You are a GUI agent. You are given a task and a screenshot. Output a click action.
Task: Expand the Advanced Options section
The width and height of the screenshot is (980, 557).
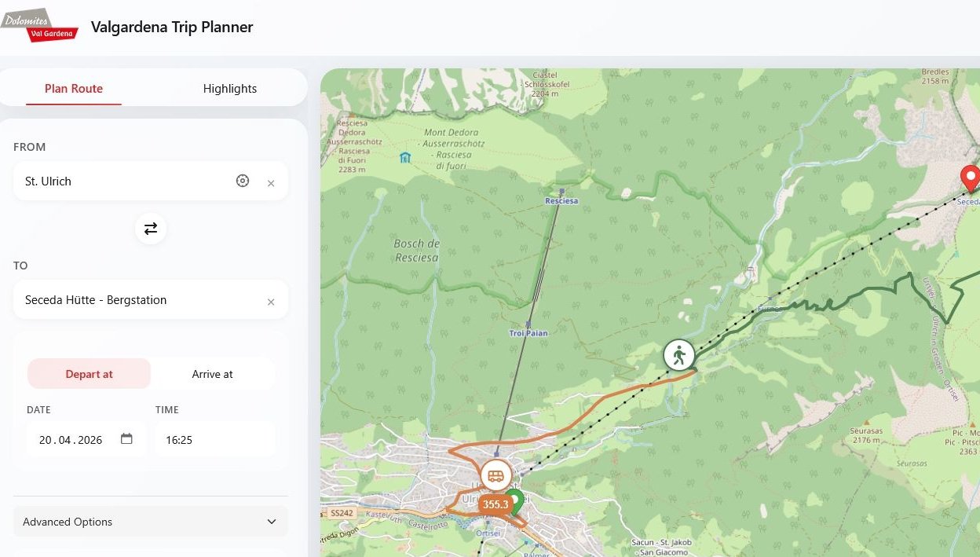(151, 522)
